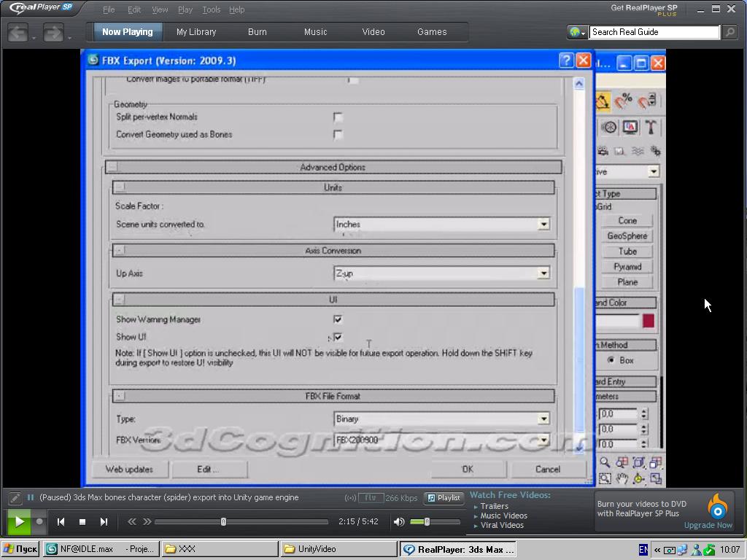Select the 3ds Max Systems gears icon
Image resolution: width=747 pixels, height=560 pixels.
(656, 152)
